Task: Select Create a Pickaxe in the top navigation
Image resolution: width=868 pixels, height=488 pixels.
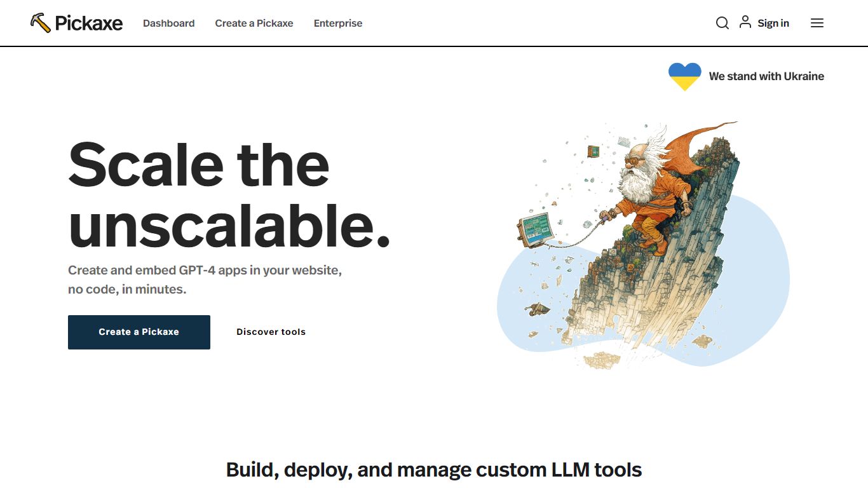Action: pos(254,24)
